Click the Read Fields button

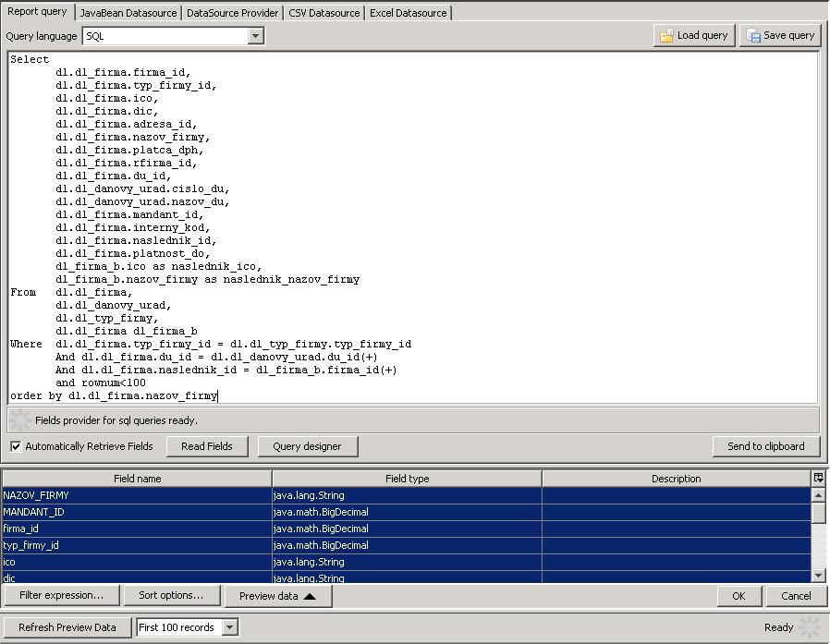(207, 446)
